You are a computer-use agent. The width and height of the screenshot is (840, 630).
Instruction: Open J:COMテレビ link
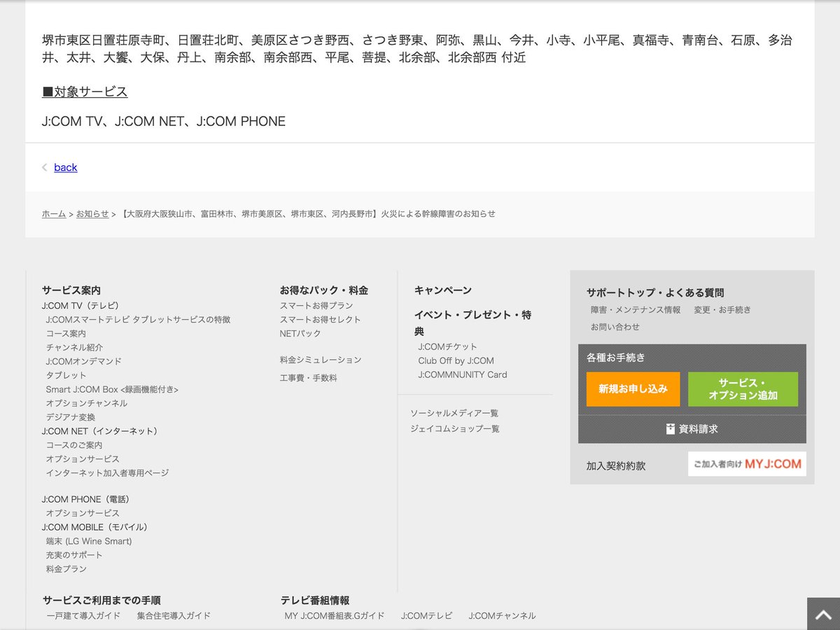(427, 616)
